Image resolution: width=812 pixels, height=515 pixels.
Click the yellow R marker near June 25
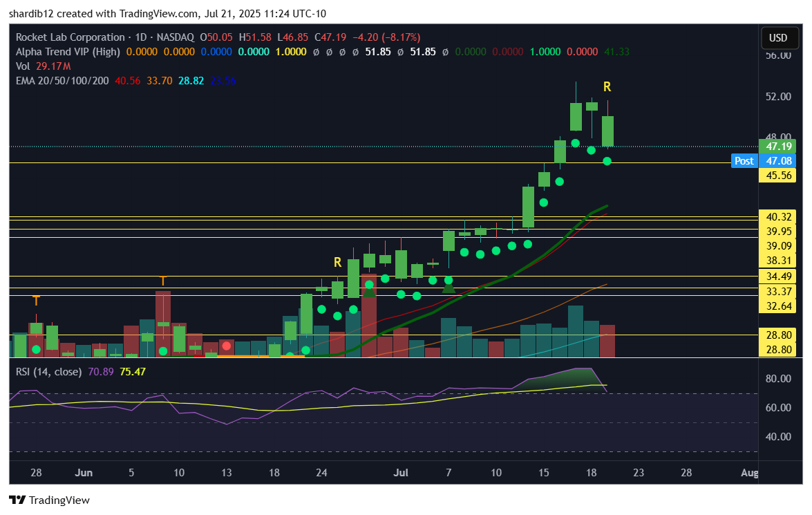[x=338, y=262]
